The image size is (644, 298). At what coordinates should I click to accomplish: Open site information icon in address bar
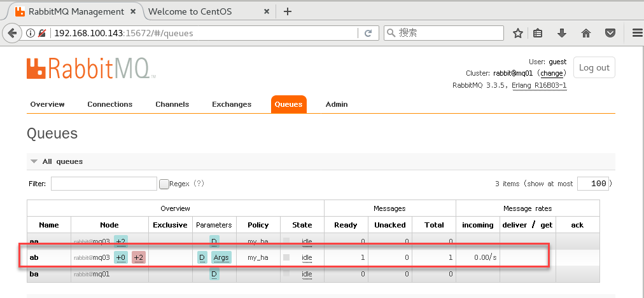(x=31, y=33)
